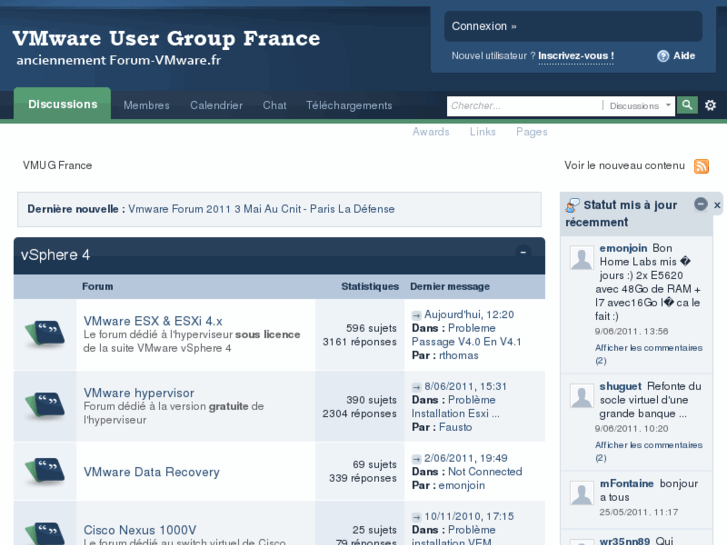Viewport: 727px width, 545px height.
Task: Click the wr35nn89 username in status sidebar
Action: tap(625, 541)
